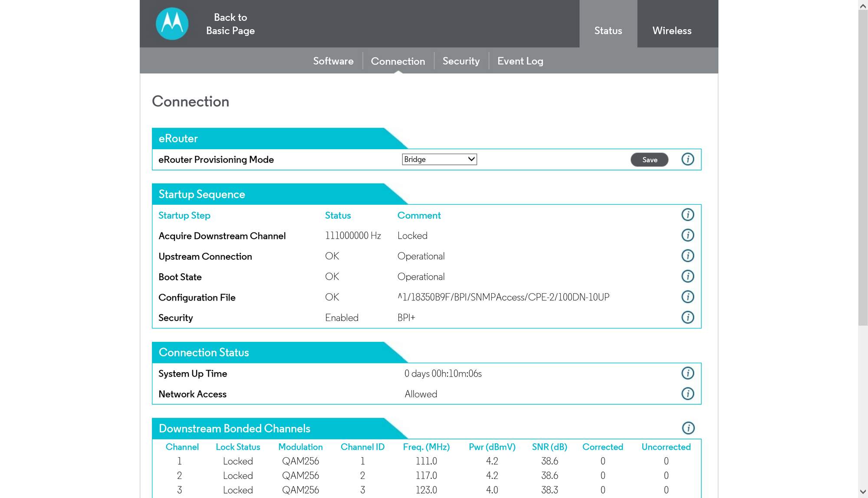Click Network Access info icon
868x498 pixels.
687,393
